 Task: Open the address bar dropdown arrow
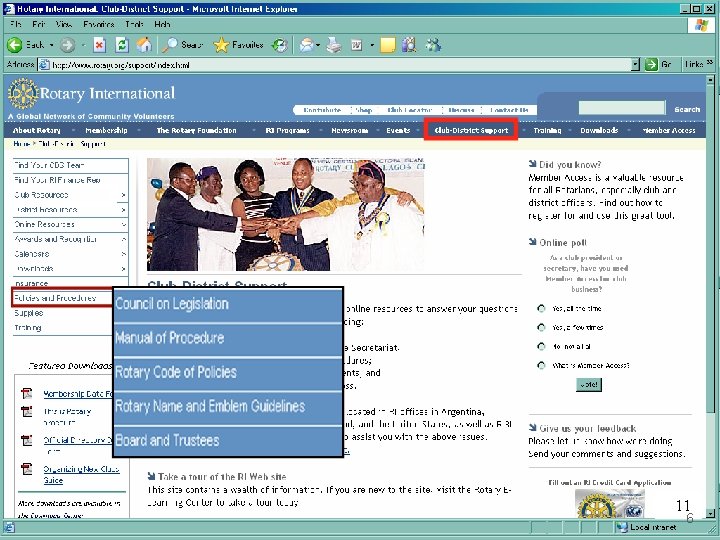(635, 65)
